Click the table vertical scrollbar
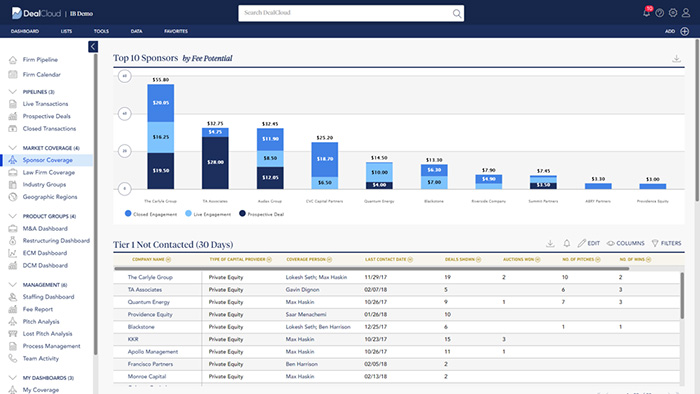 coord(682,296)
